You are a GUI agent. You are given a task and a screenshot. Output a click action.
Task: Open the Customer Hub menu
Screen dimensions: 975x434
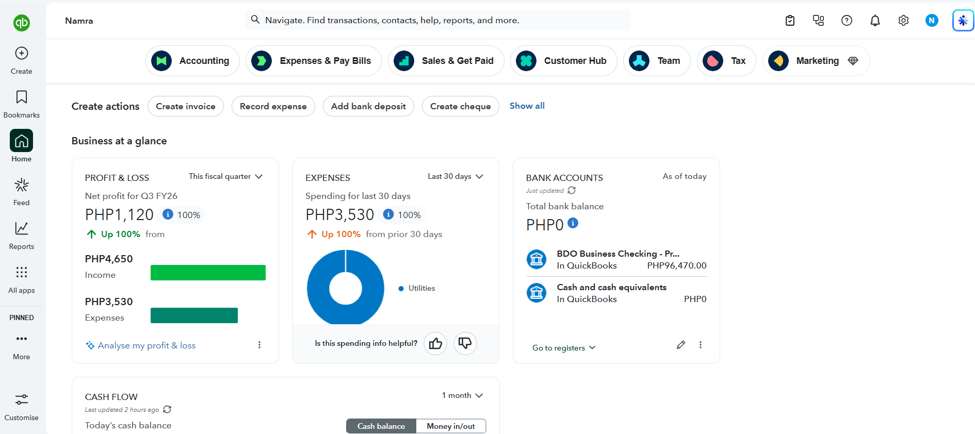coord(563,61)
